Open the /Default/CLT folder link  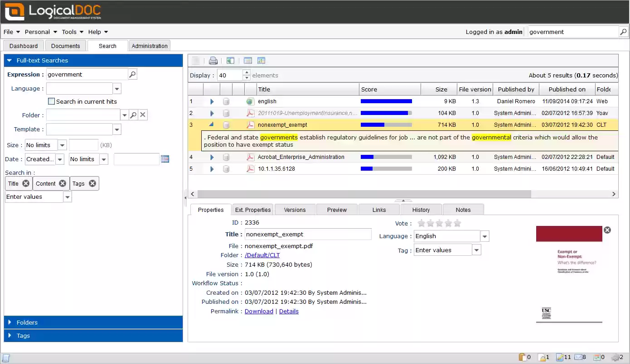click(x=262, y=255)
